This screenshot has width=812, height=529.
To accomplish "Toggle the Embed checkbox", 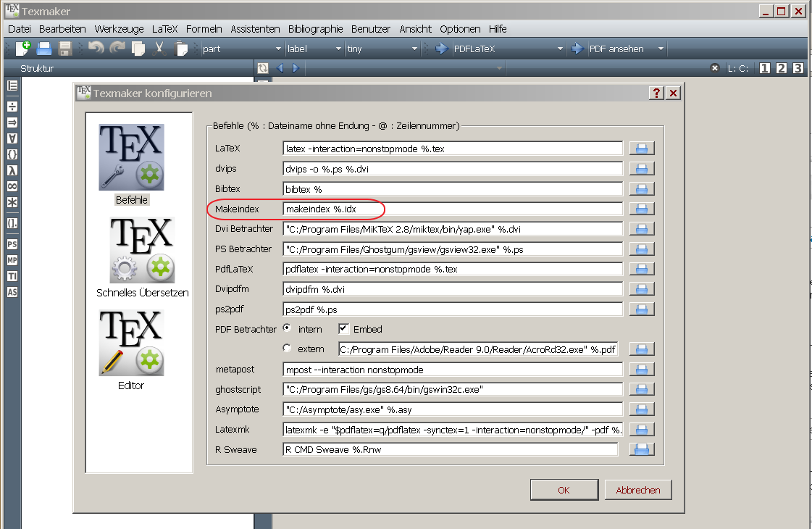I will tap(343, 328).
